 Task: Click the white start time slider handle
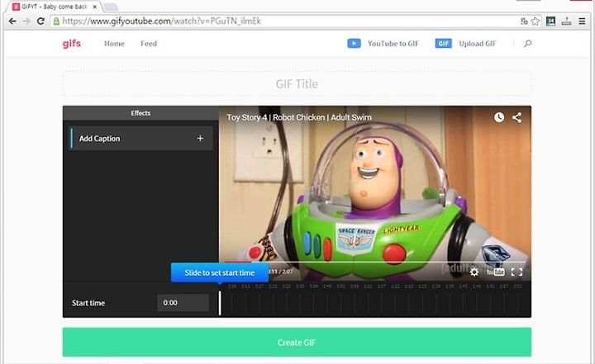point(220,303)
